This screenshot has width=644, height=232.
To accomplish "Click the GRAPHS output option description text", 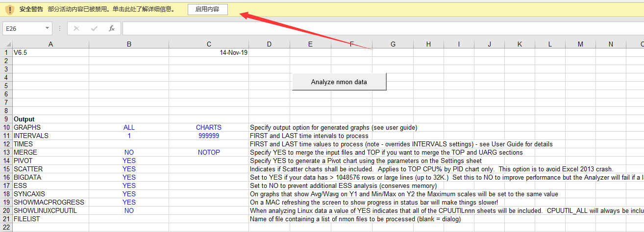I will (333, 127).
